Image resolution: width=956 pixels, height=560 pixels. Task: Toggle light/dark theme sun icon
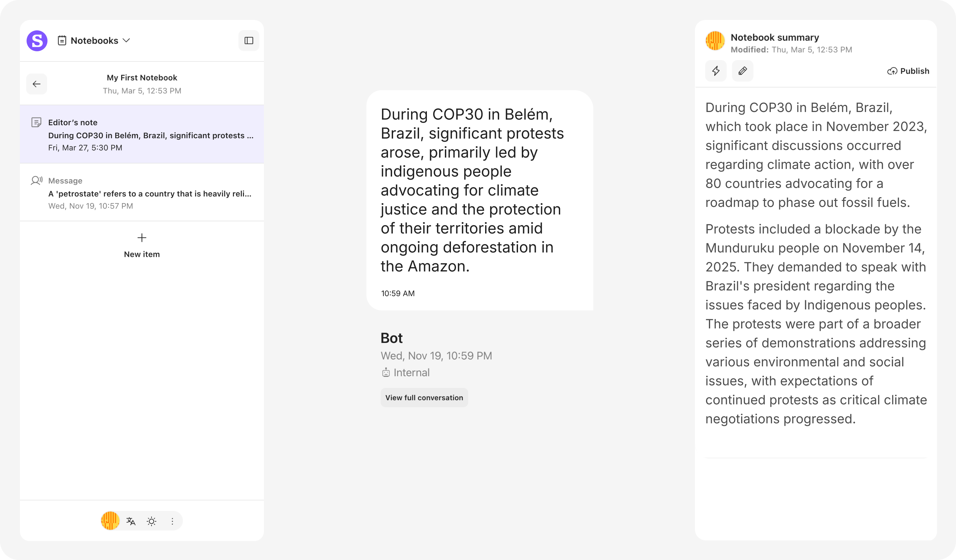pyautogui.click(x=151, y=521)
